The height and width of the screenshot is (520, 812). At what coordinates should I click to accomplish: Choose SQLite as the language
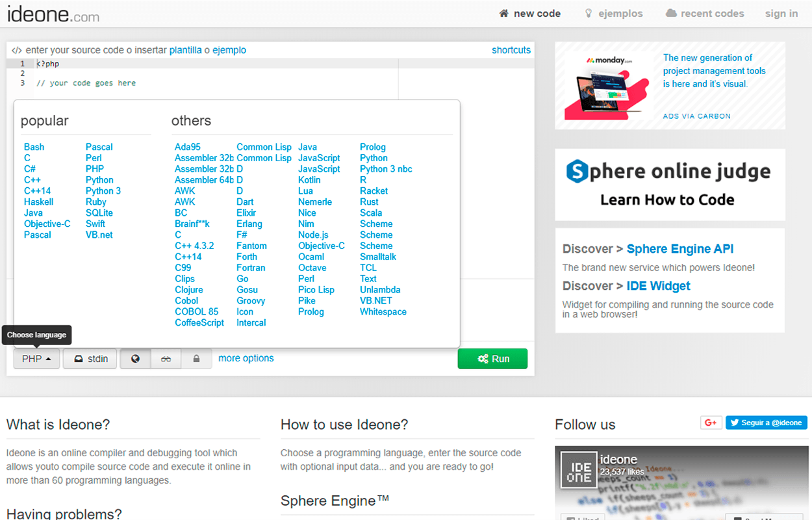click(x=99, y=213)
